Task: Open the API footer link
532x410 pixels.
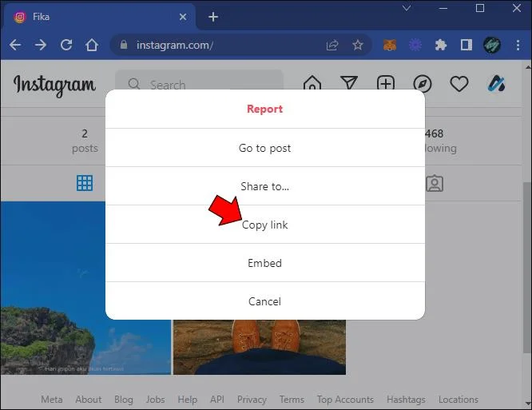Action: (x=217, y=399)
